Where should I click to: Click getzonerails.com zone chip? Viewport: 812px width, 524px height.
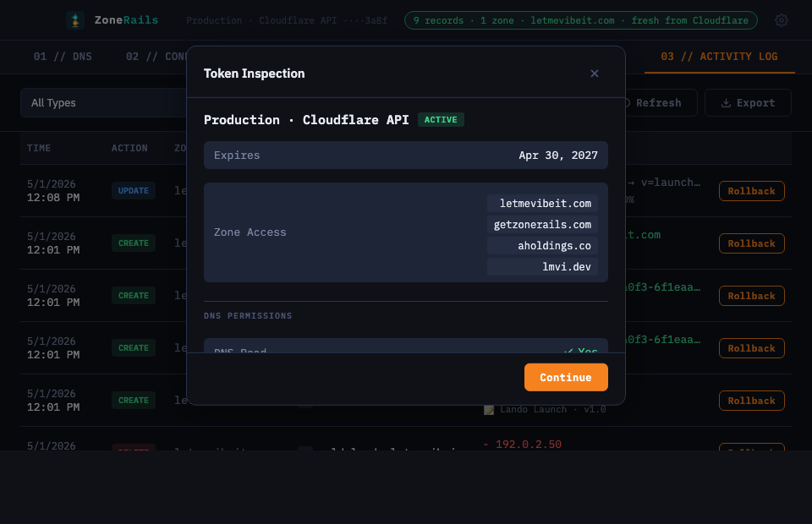coord(543,225)
